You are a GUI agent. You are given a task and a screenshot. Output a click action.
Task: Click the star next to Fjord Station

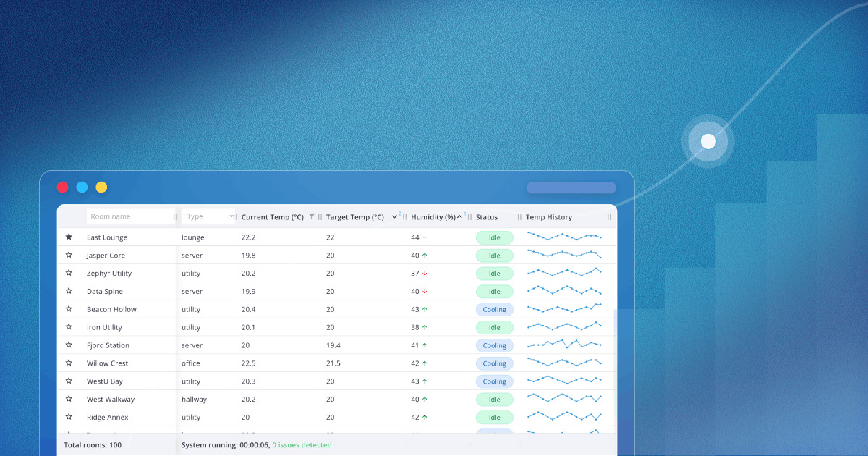point(69,345)
